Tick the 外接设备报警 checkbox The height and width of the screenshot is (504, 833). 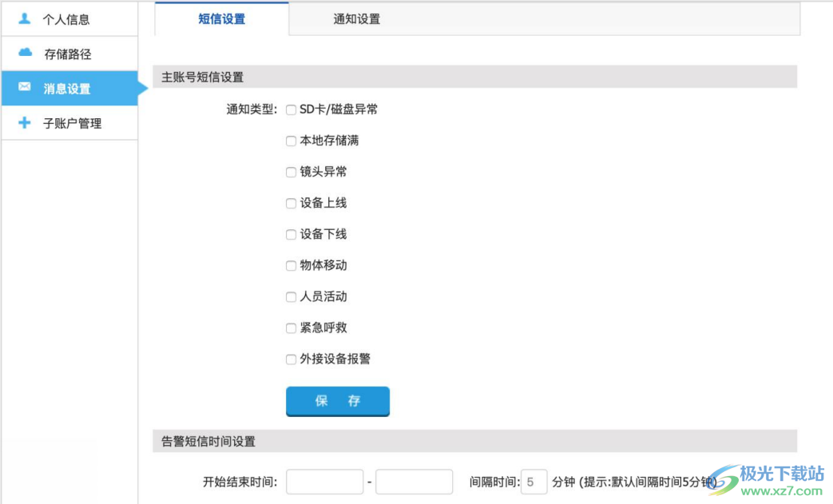pos(292,359)
